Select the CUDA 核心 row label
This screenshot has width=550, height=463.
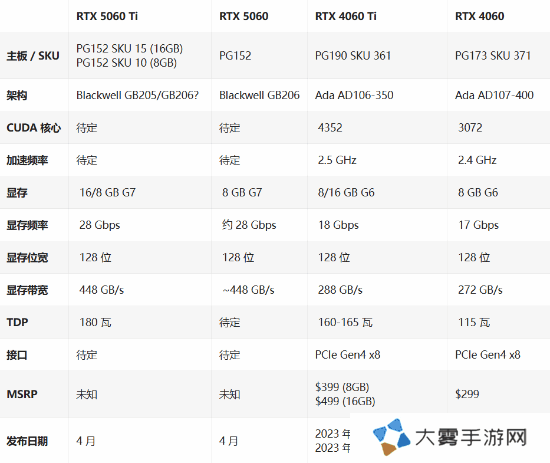click(x=34, y=128)
